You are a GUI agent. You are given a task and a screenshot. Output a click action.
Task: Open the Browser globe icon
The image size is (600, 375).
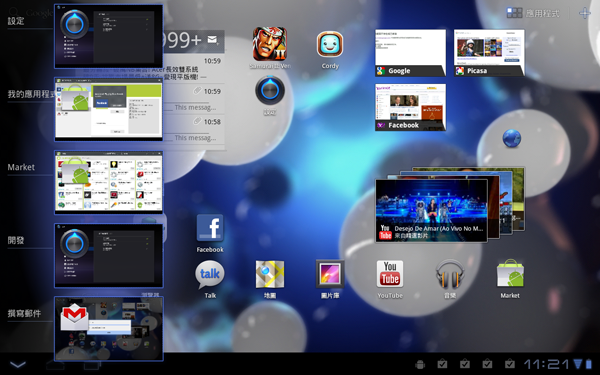click(512, 138)
